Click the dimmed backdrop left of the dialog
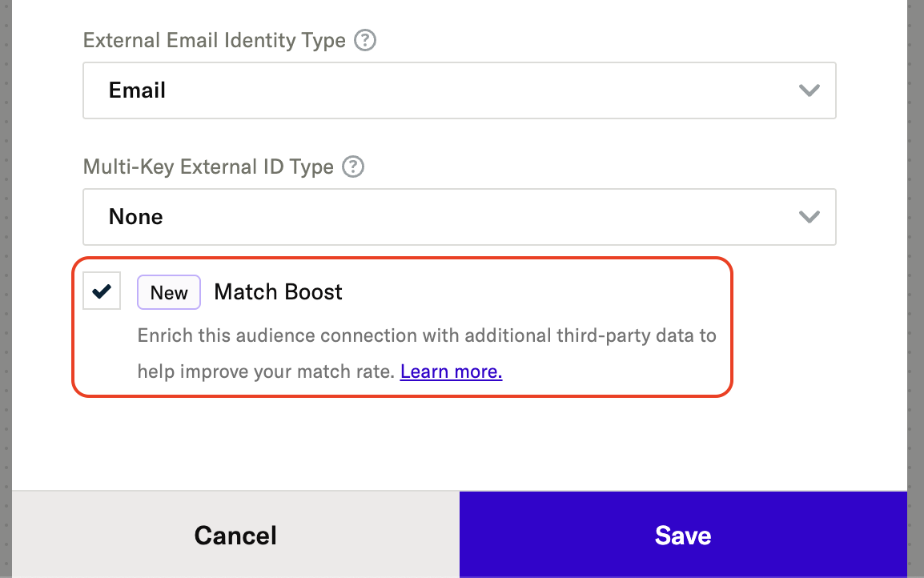Screen dimensions: 924x578 (x=6, y=240)
